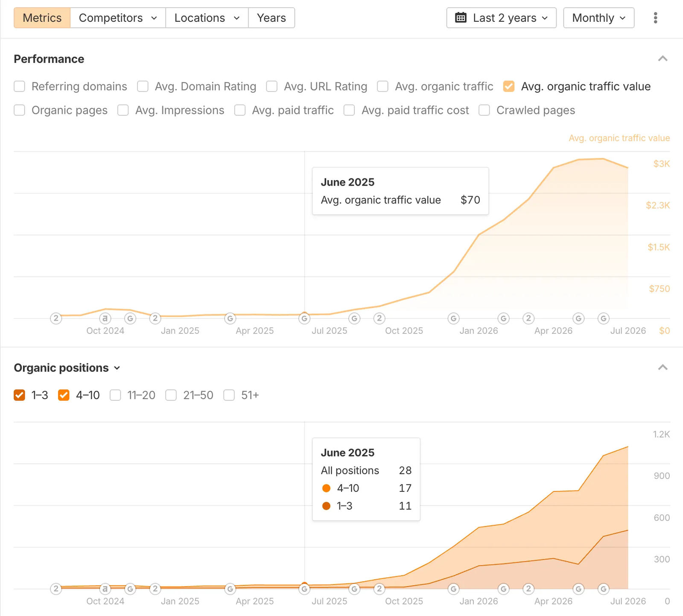Click G marker just before Apr 2025 in Organic positions chart
Screen dimensions: 683x616
point(230,589)
